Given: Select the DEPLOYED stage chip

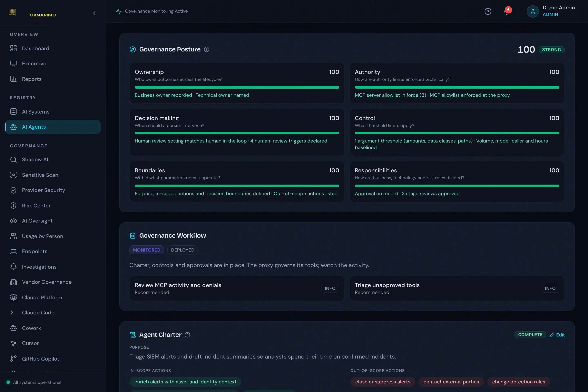Looking at the screenshot, I should [183, 250].
